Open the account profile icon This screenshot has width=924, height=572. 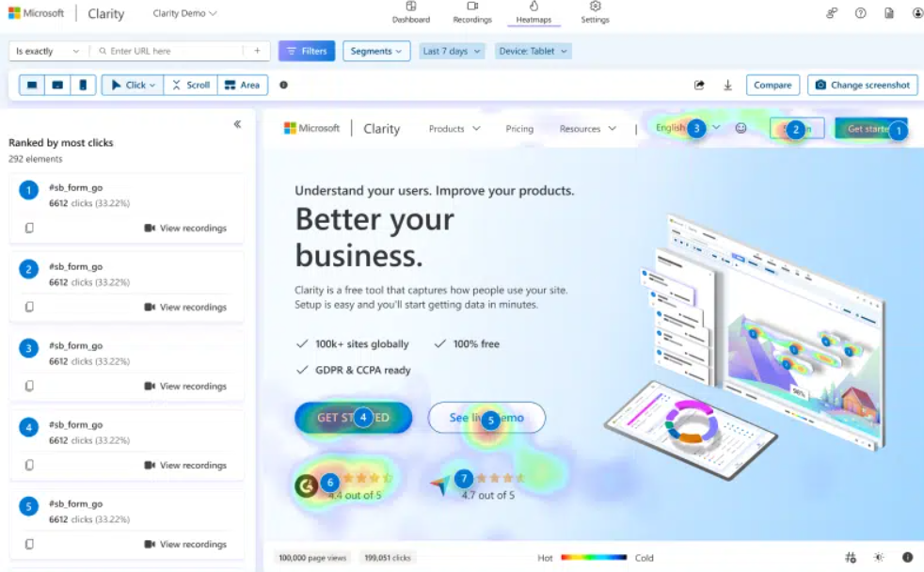point(917,13)
